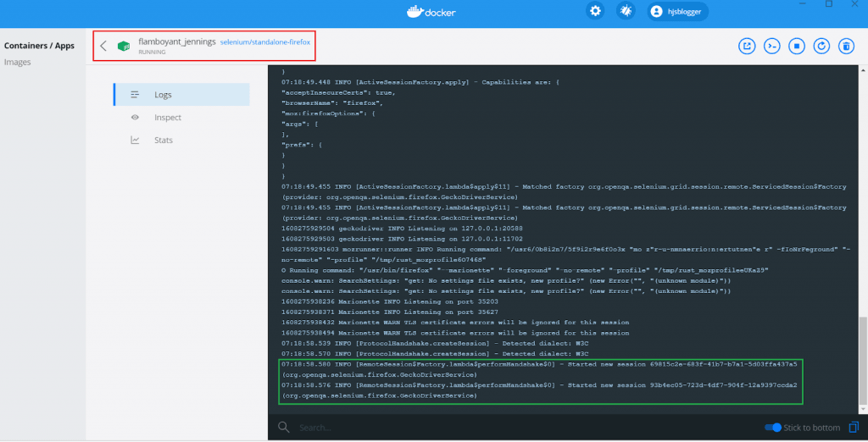Open the selenium/standalone-firefox image link
The width and height of the screenshot is (868, 442).
[265, 41]
